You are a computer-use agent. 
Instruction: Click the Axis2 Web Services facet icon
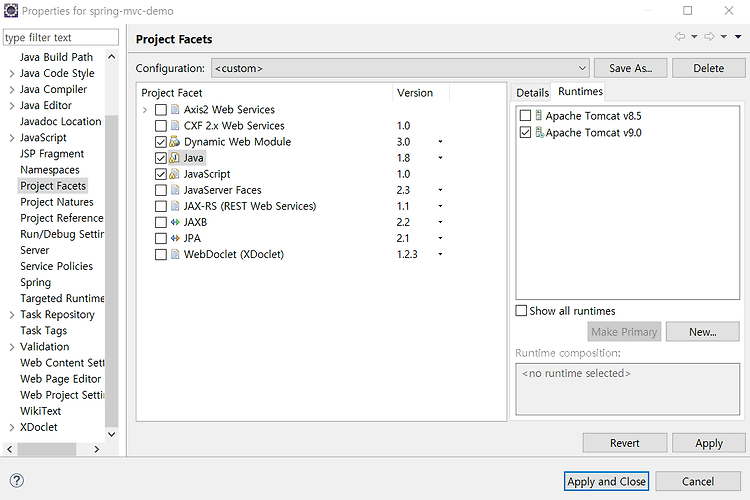[175, 110]
